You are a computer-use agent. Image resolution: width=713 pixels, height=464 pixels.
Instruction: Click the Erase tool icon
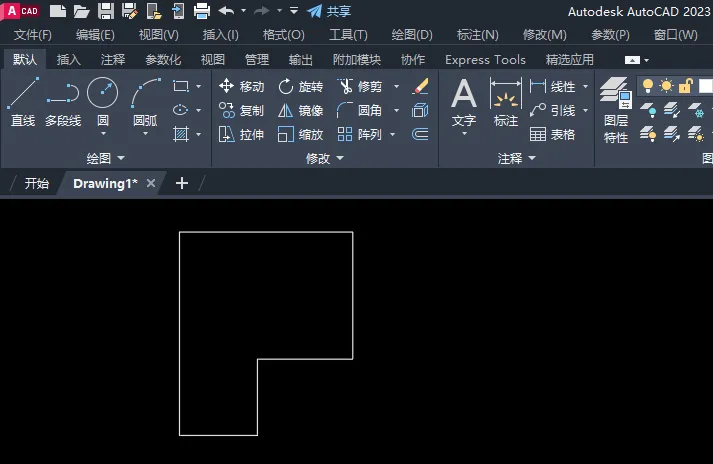pos(420,86)
